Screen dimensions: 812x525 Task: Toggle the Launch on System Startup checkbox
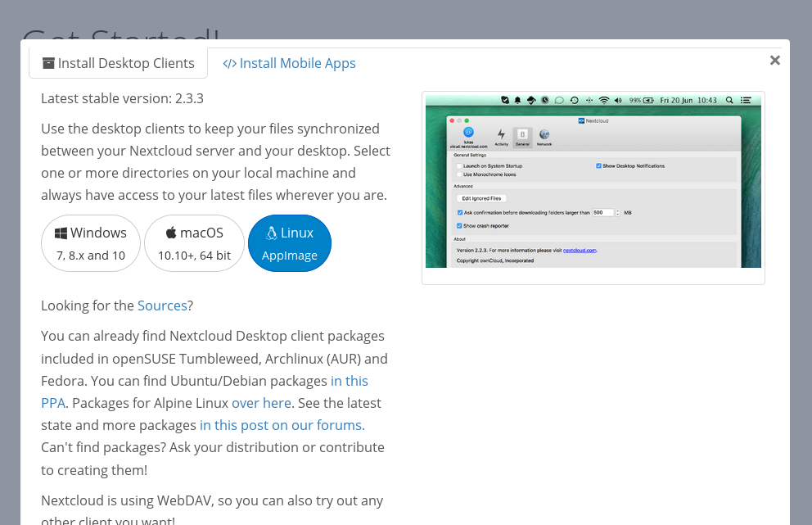click(x=459, y=165)
